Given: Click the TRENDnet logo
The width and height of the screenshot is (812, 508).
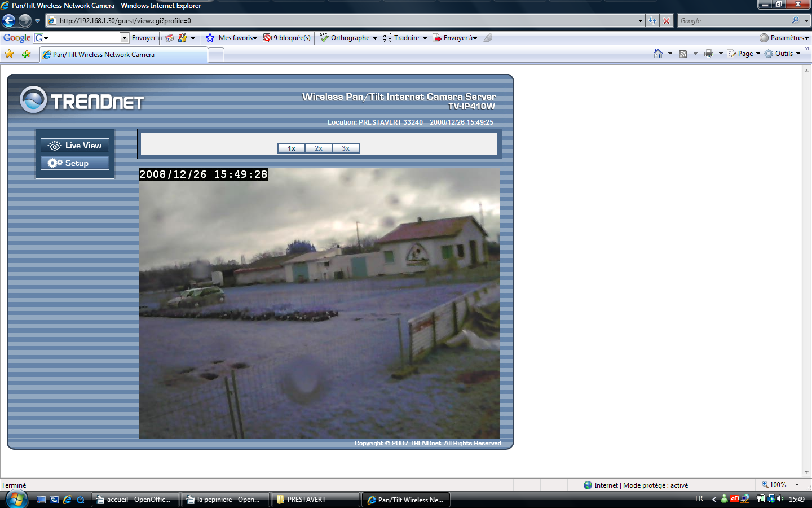Looking at the screenshot, I should tap(82, 100).
